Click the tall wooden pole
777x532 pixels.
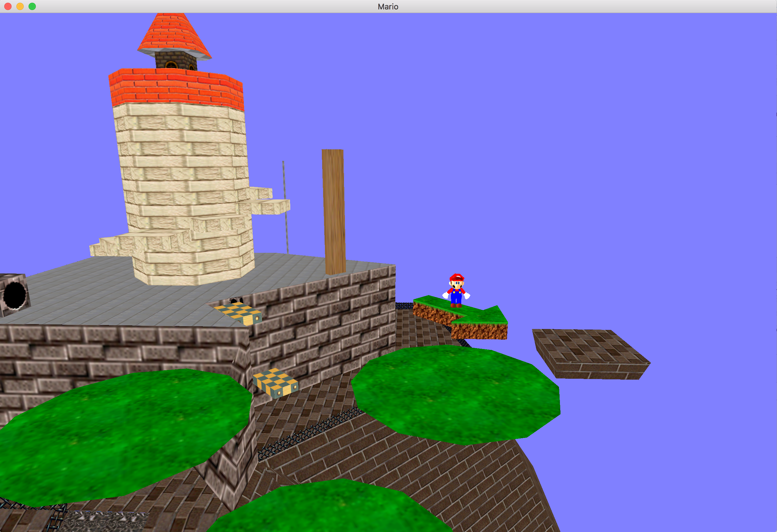click(x=333, y=212)
